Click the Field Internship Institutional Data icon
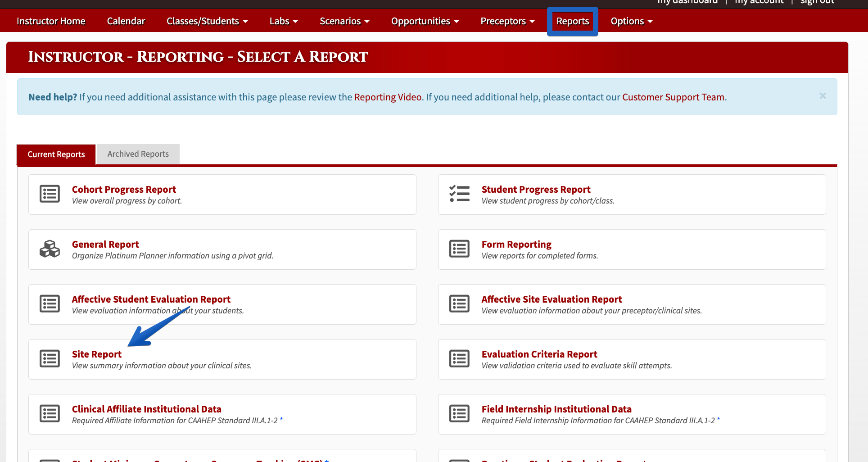Viewport: 868px width, 462px height. coord(459,413)
